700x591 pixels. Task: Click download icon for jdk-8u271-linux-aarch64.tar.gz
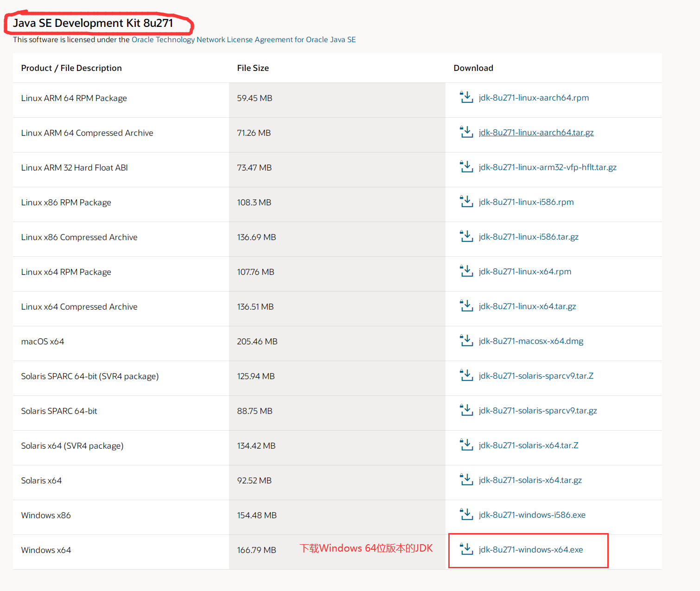466,132
